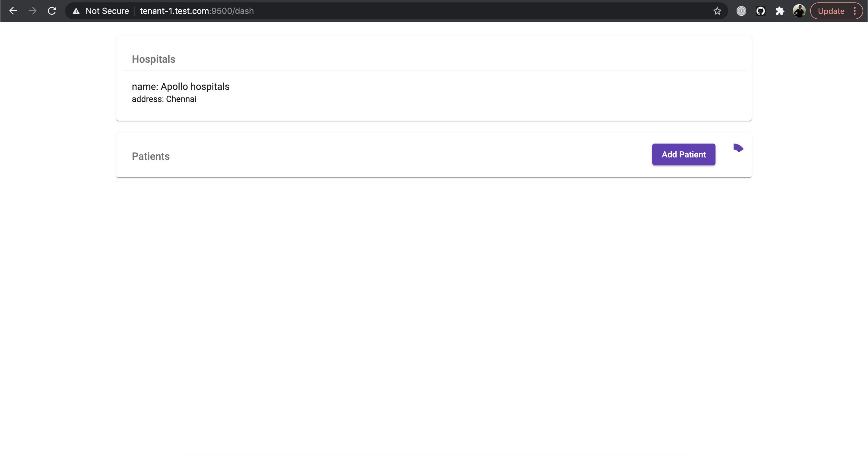
Task: Select the Apollo hospitals name entry
Action: (180, 87)
